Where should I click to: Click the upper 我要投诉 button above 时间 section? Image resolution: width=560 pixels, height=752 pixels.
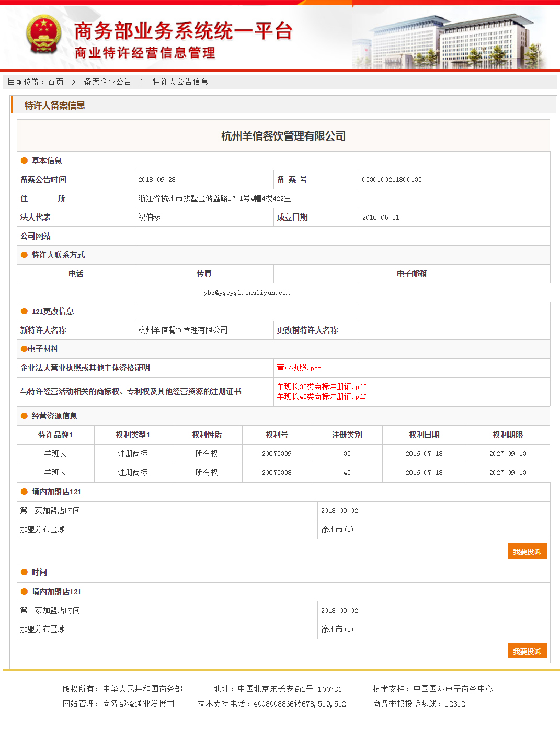pyautogui.click(x=527, y=551)
